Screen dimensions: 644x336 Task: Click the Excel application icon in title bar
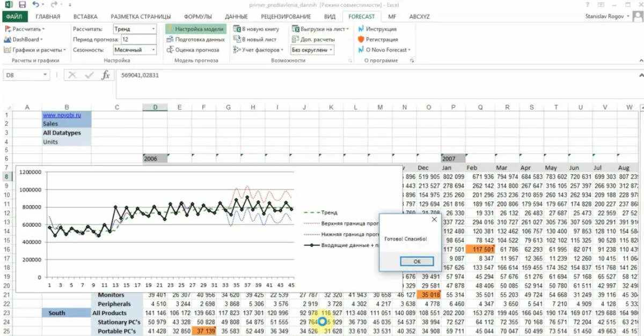[x=9, y=4]
